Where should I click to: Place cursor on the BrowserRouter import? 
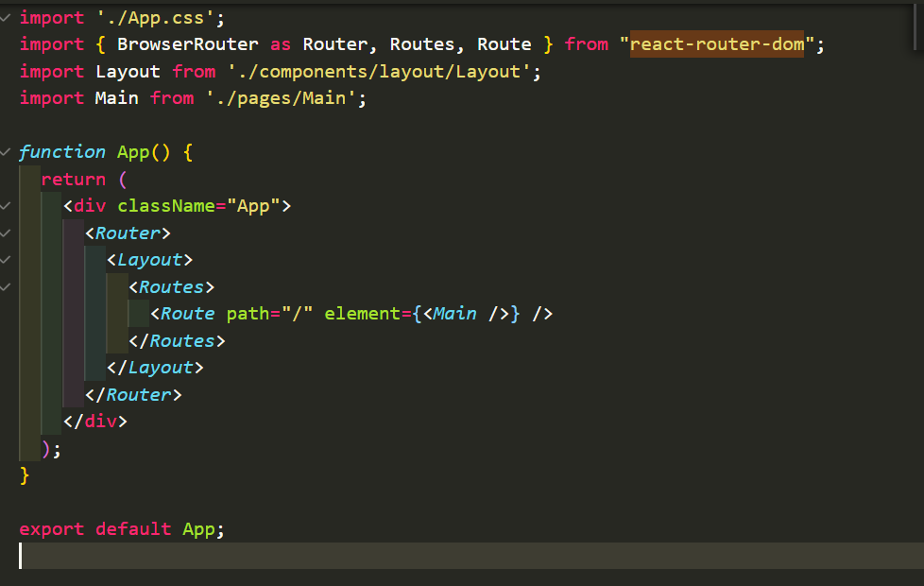186,43
